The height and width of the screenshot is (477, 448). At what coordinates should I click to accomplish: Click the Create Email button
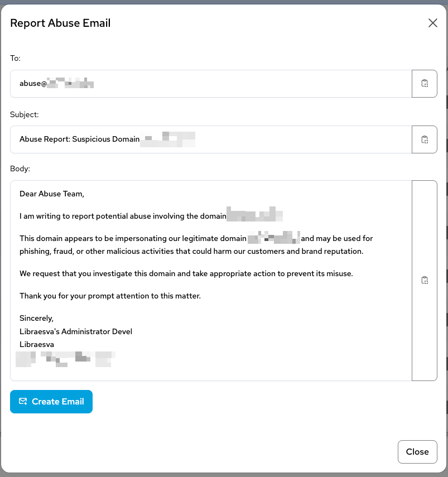click(x=51, y=402)
